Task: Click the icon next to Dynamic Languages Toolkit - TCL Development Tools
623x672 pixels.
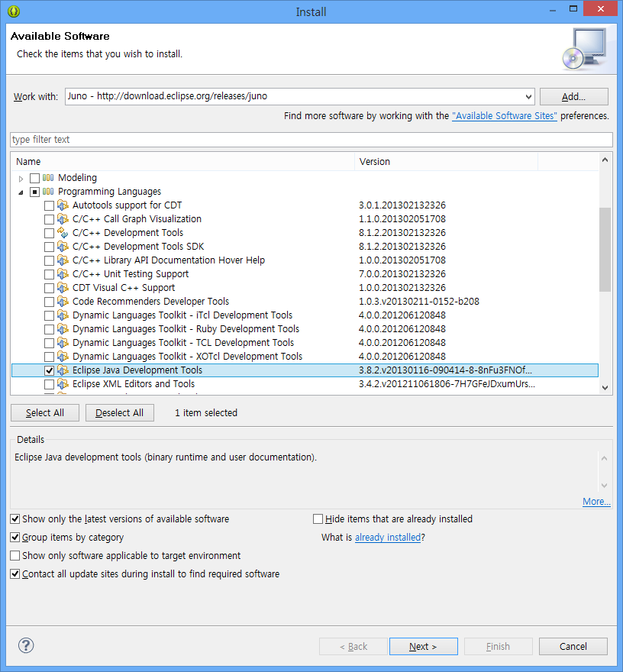Action: tap(63, 342)
